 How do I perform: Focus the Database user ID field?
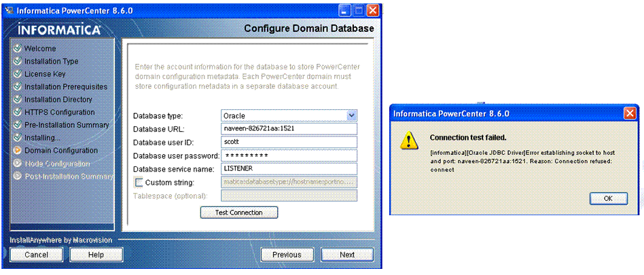click(x=289, y=142)
